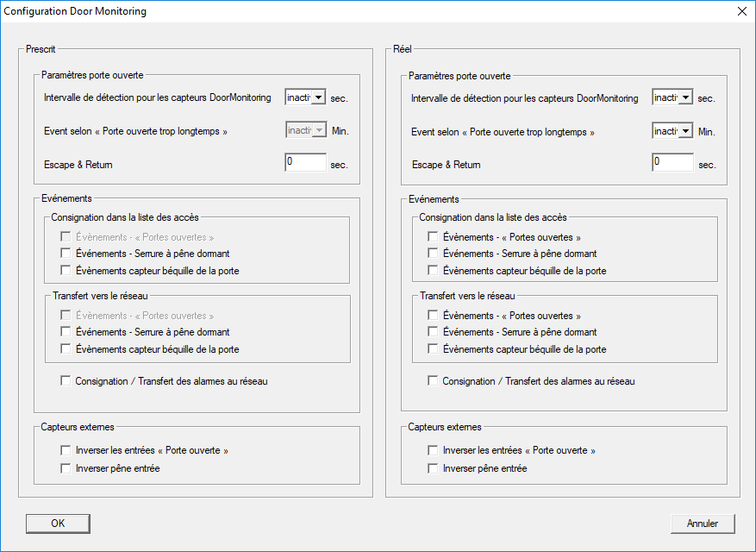Tick Réel Transfert 'Serrure à pêne dormant'
The height and width of the screenshot is (552, 756).
(x=433, y=332)
